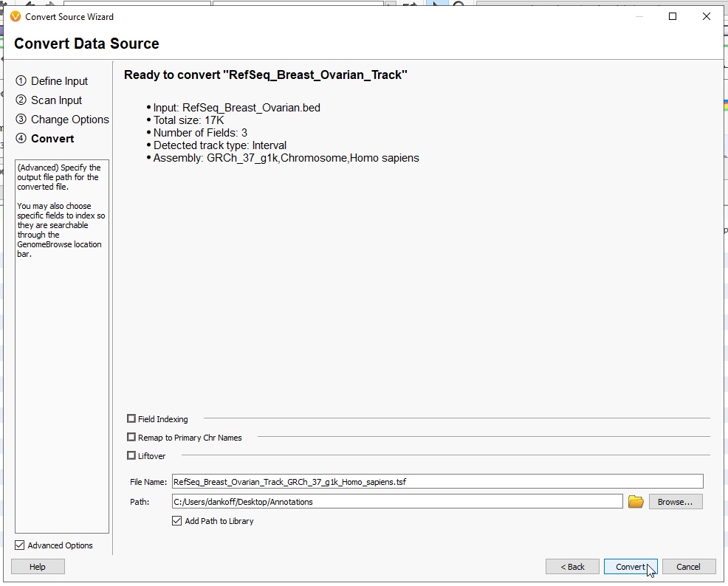The image size is (728, 586).
Task: Click the Help button
Action: 38,566
